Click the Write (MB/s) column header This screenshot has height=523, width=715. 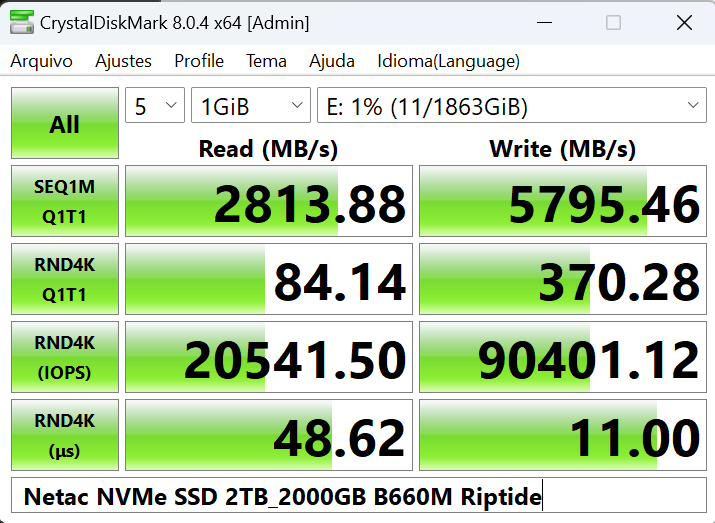(563, 149)
